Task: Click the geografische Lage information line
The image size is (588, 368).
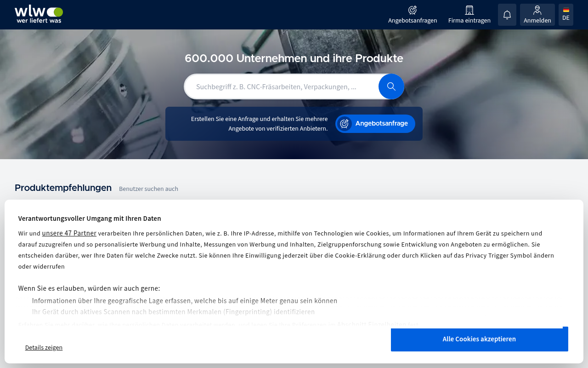Action: pos(185,301)
